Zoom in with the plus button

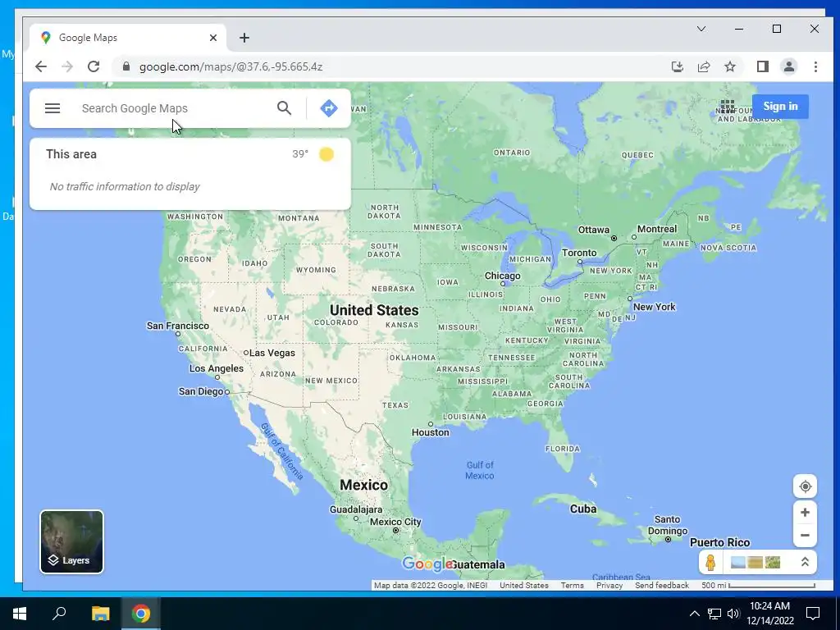[805, 513]
